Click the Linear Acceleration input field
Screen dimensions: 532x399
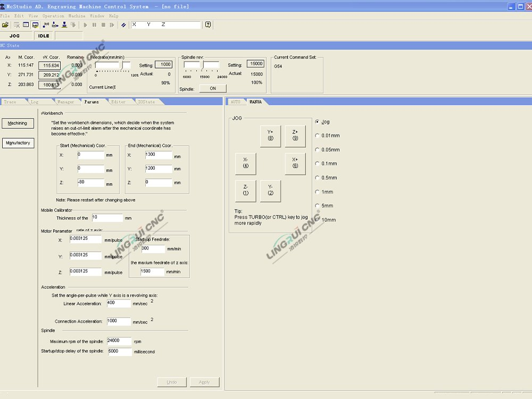(118, 303)
